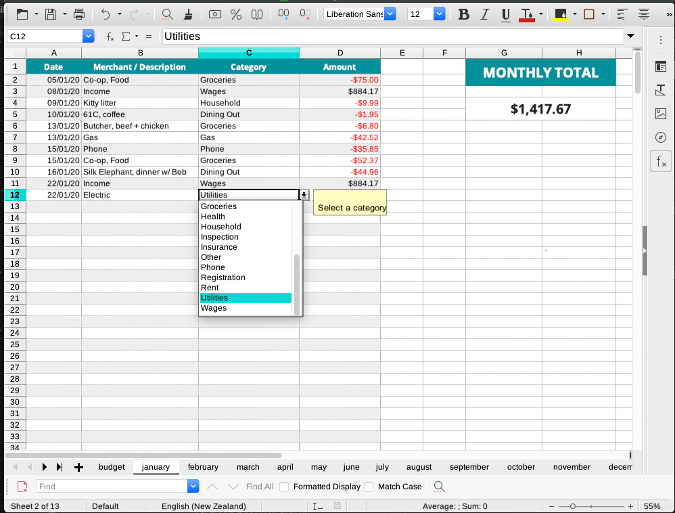Switch to the february sheet tab

pos(203,467)
